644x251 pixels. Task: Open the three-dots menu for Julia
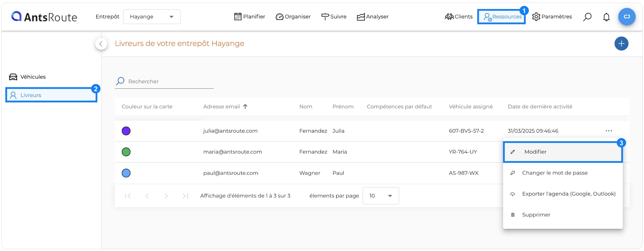coord(609,131)
